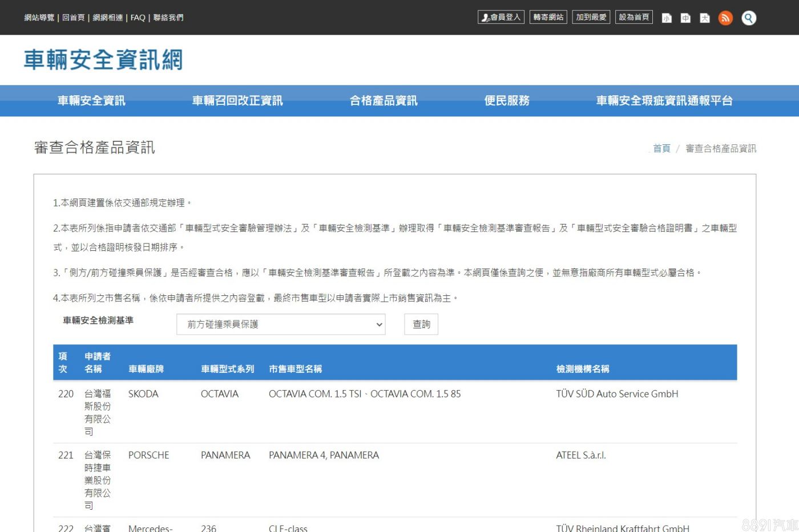Click 轉寄網站 to forward the site
This screenshot has width=799, height=532.
548,17
